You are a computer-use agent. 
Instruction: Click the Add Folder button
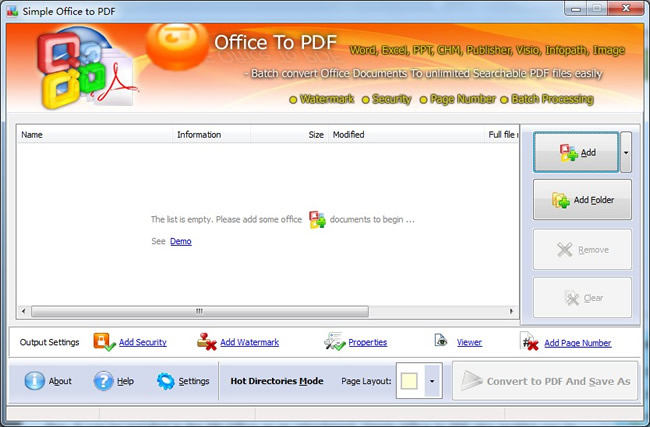(x=582, y=200)
